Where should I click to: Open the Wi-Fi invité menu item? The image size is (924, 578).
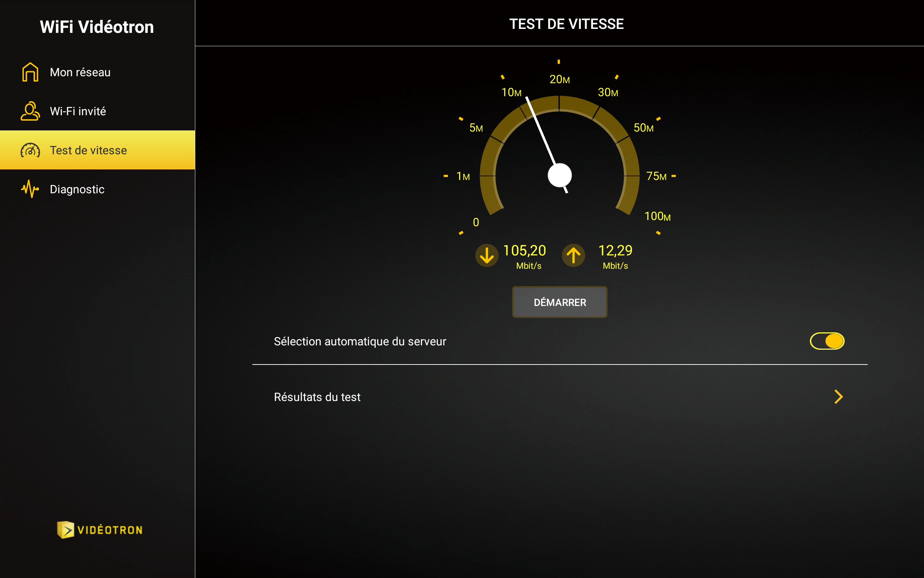point(97,111)
